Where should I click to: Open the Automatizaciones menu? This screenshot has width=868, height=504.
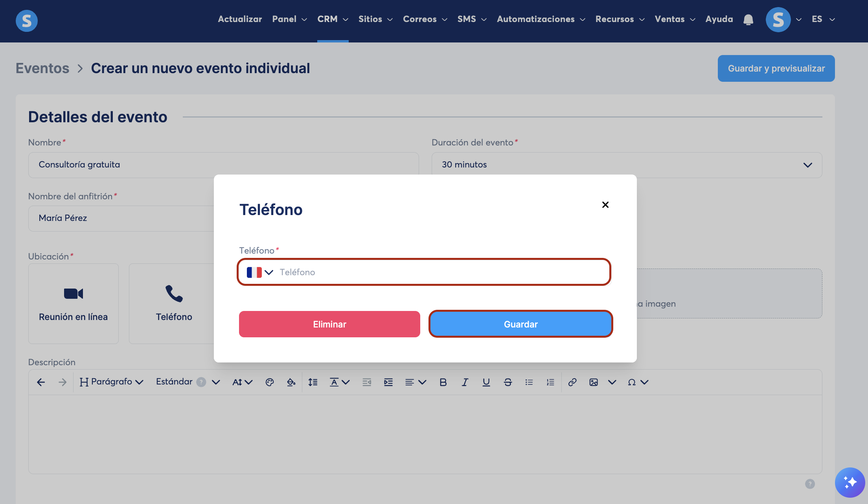[541, 19]
